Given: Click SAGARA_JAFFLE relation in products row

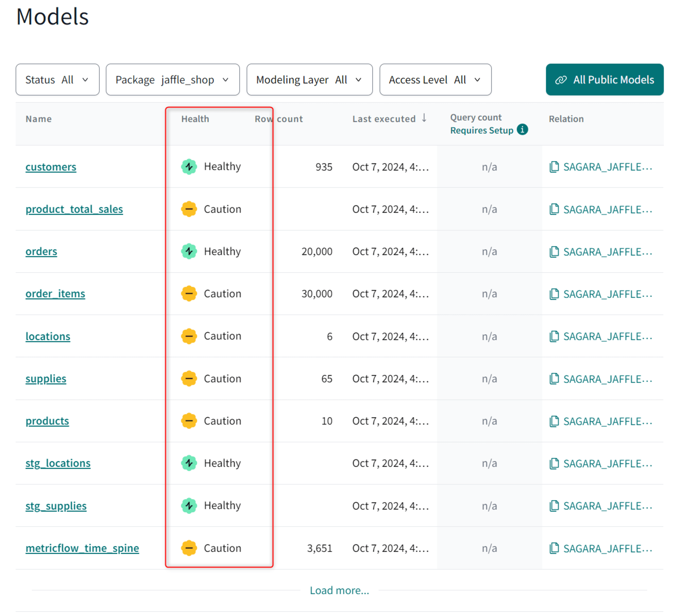Looking at the screenshot, I should point(608,421).
